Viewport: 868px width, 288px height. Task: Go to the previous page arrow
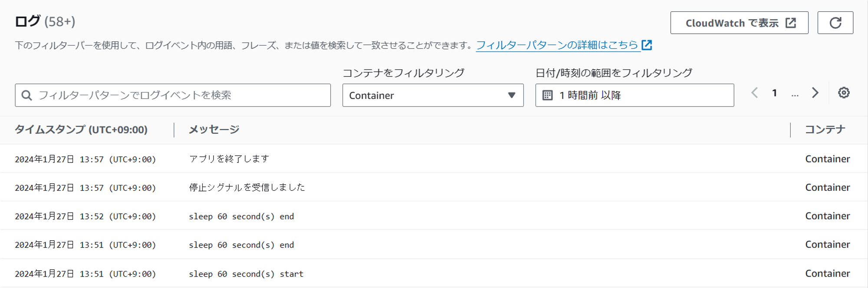click(755, 93)
